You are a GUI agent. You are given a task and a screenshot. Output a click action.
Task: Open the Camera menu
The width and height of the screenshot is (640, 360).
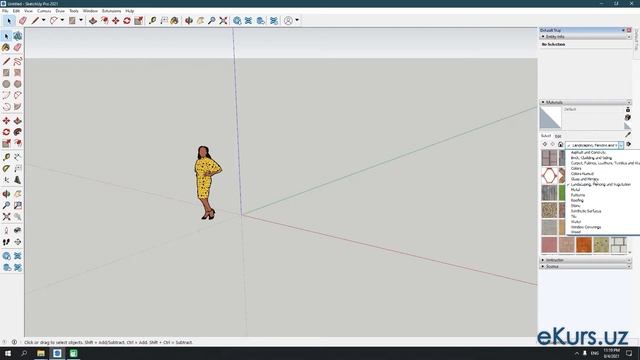click(44, 11)
